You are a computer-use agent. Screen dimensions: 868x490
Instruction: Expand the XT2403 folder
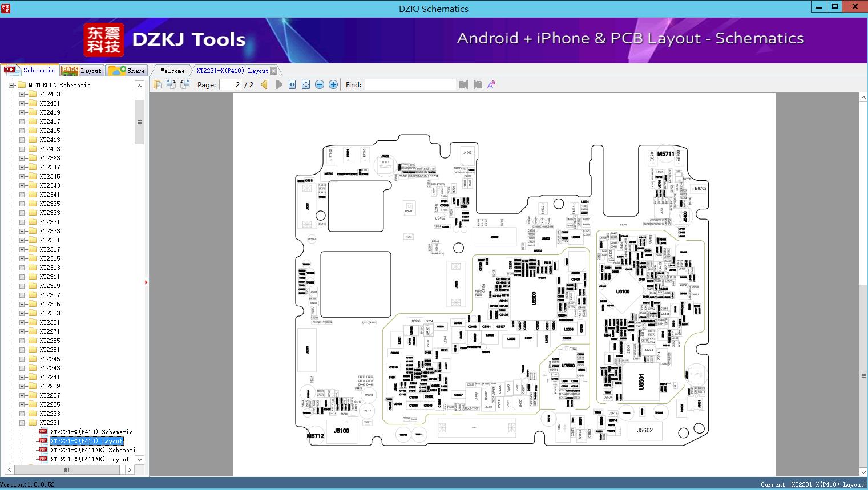coord(22,149)
